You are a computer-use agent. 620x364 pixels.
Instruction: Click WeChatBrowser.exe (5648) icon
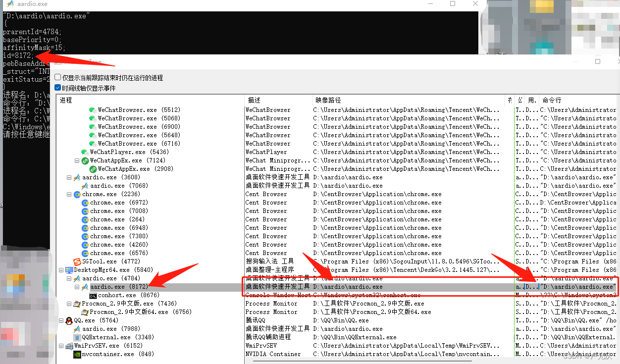coord(93,135)
